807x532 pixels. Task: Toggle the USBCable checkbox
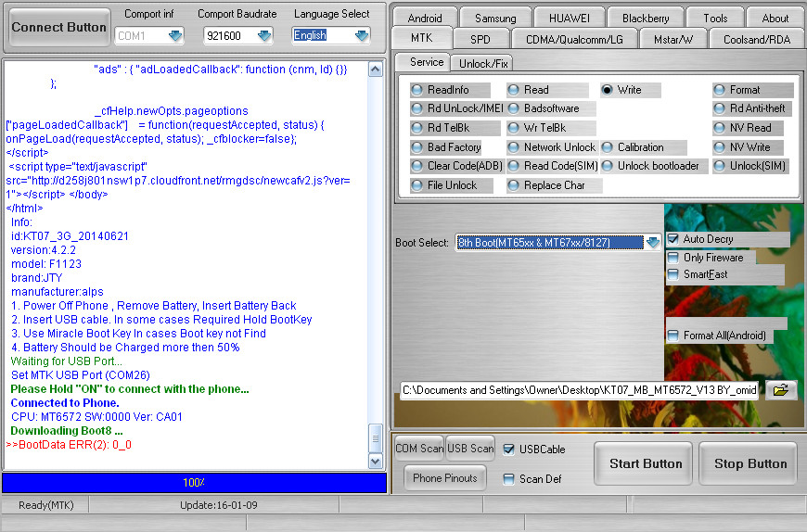point(508,450)
